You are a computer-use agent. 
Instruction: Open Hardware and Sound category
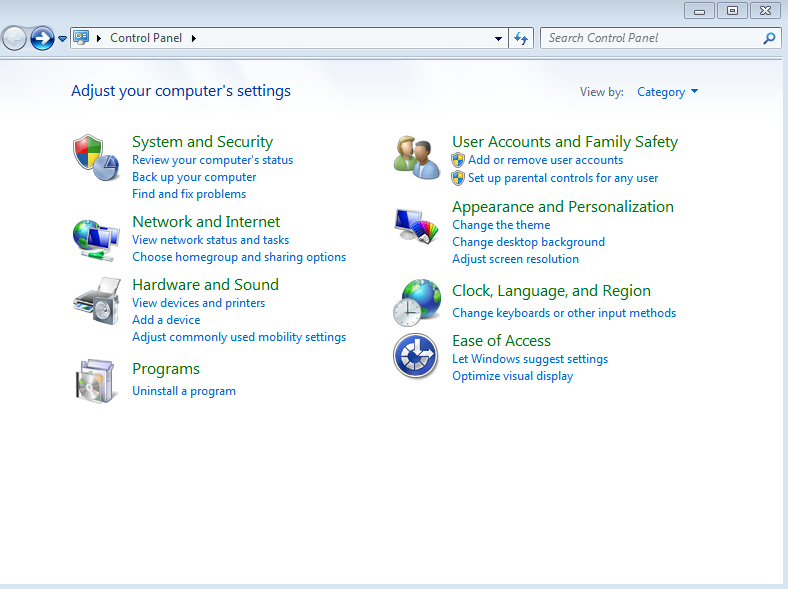[206, 285]
